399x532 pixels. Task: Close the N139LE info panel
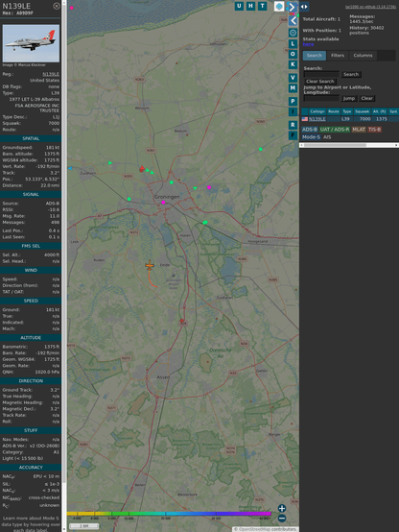[x=57, y=6]
